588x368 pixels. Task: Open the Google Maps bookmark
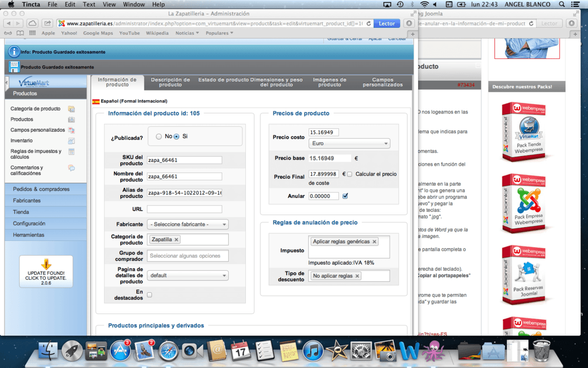(98, 33)
